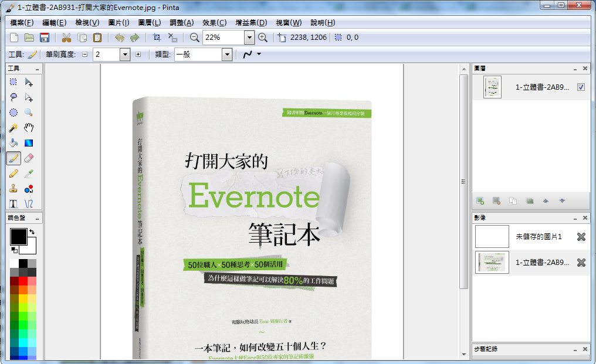Select the Clone Stamp tool

13,189
